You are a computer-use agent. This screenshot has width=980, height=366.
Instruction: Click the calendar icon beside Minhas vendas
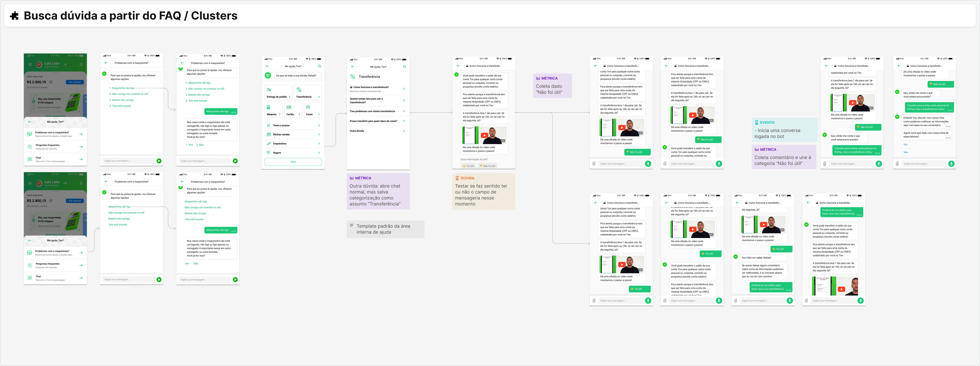tap(269, 134)
